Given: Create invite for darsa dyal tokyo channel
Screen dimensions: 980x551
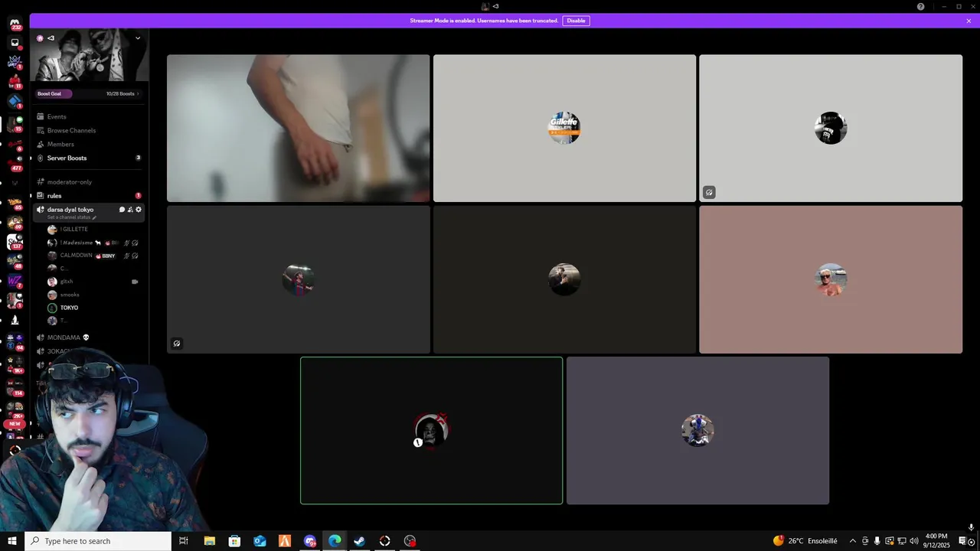Looking at the screenshot, I should [130, 210].
